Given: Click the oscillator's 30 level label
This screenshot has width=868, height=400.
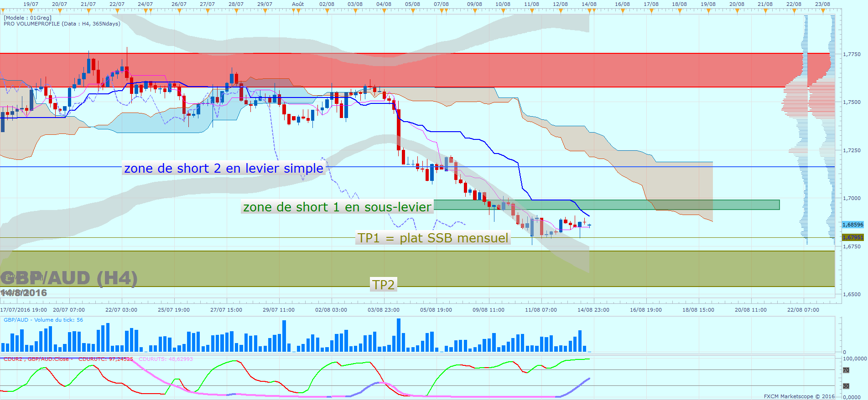Looking at the screenshot, I should (846, 386).
